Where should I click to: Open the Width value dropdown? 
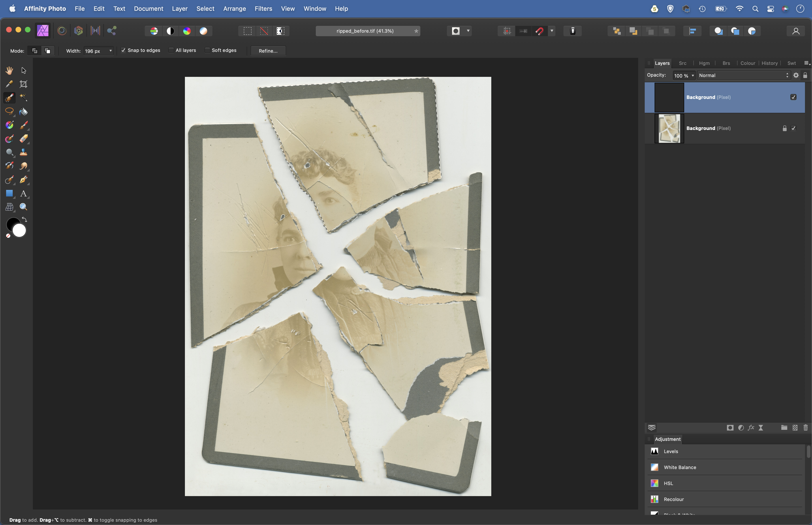[110, 51]
